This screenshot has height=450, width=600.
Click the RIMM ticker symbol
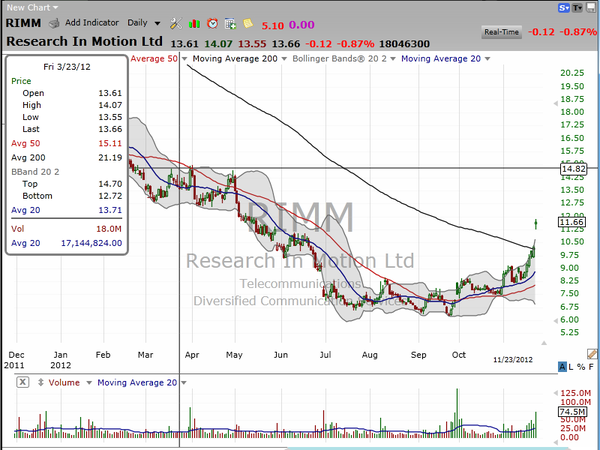[x=23, y=23]
